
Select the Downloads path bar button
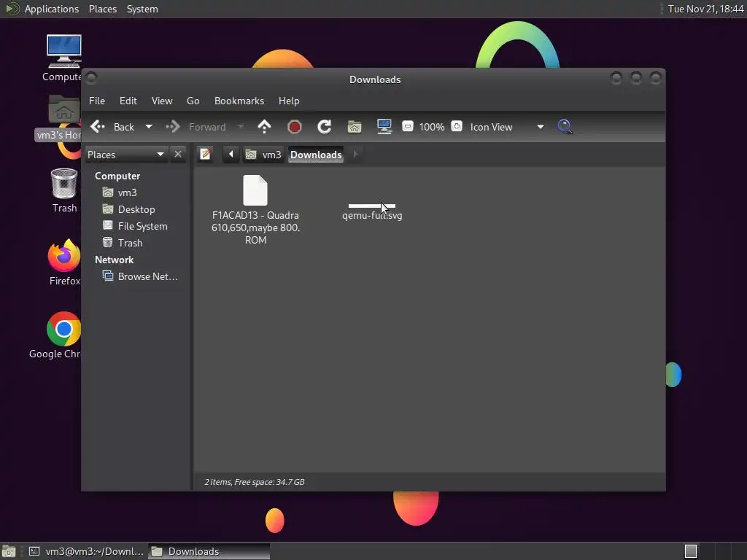click(x=316, y=155)
